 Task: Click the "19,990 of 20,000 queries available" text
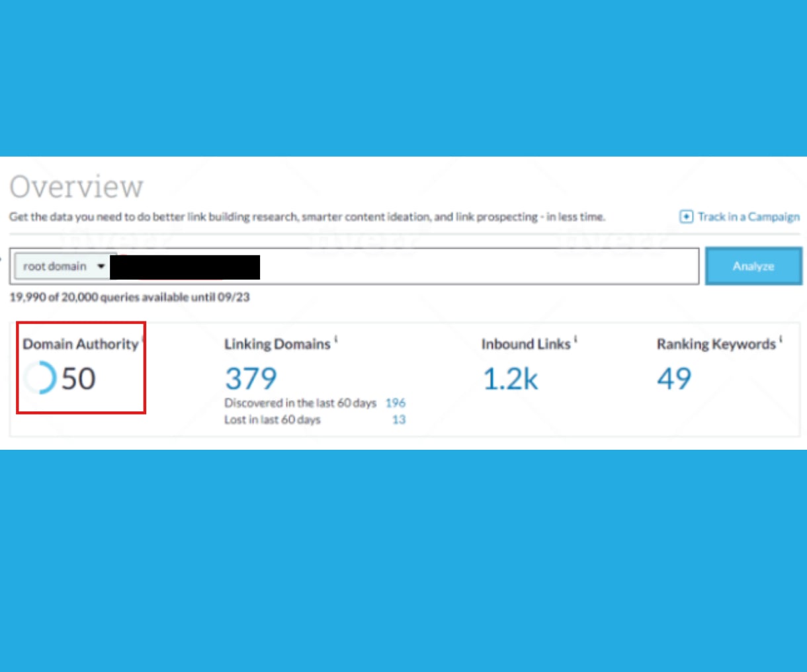[130, 297]
